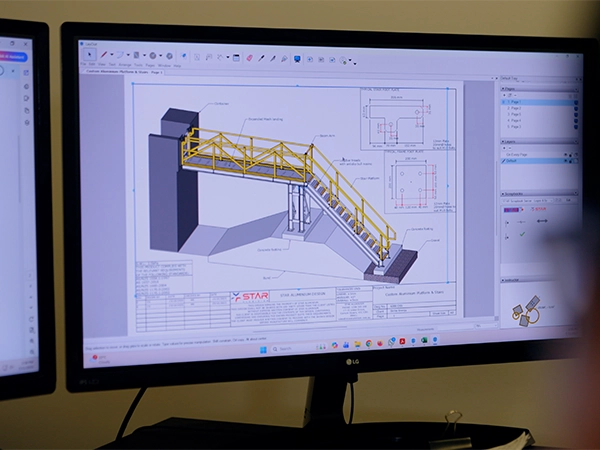
Task: Choose the Arc tool in toolbar
Action: tap(120, 55)
